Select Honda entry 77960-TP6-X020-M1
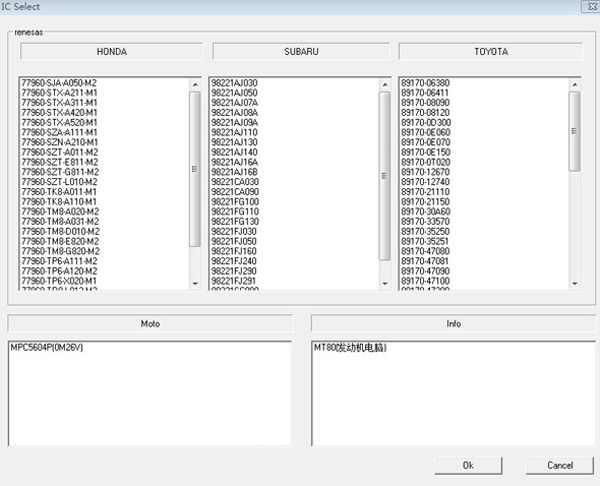The height and width of the screenshot is (486, 600). point(59,281)
